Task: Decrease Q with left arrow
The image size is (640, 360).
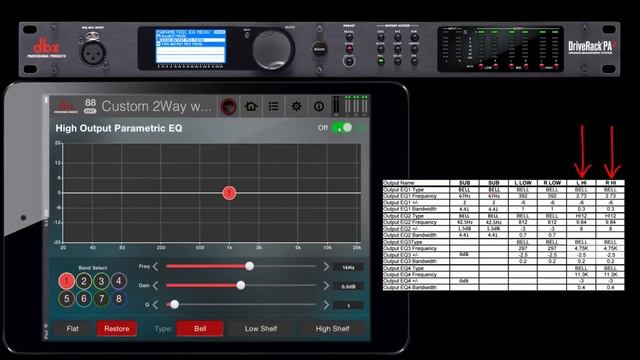Action: point(156,304)
